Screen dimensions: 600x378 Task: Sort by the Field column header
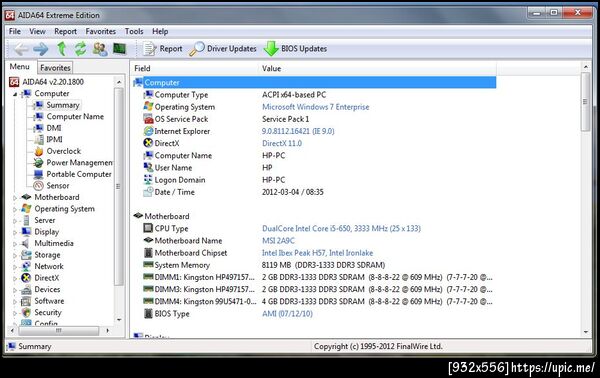(x=194, y=68)
